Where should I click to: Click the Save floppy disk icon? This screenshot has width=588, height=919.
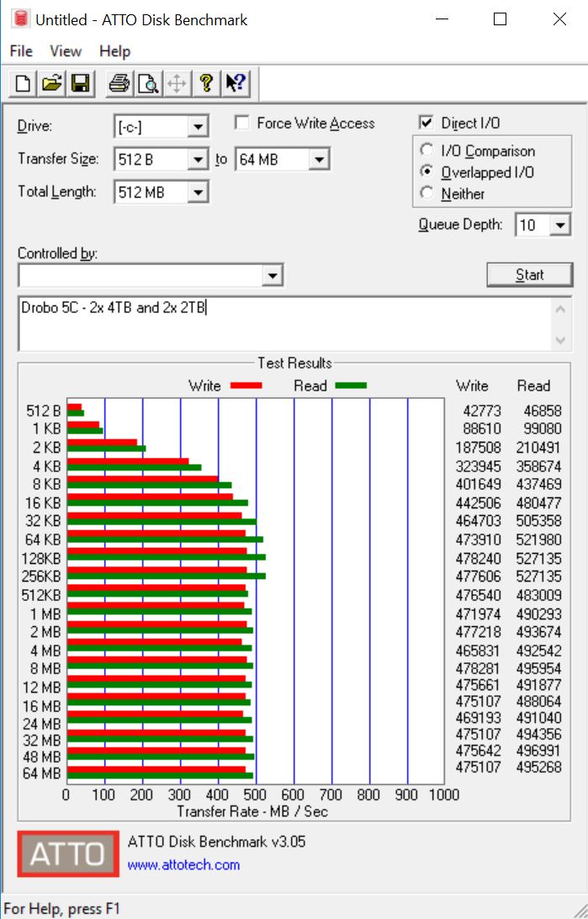pyautogui.click(x=80, y=83)
